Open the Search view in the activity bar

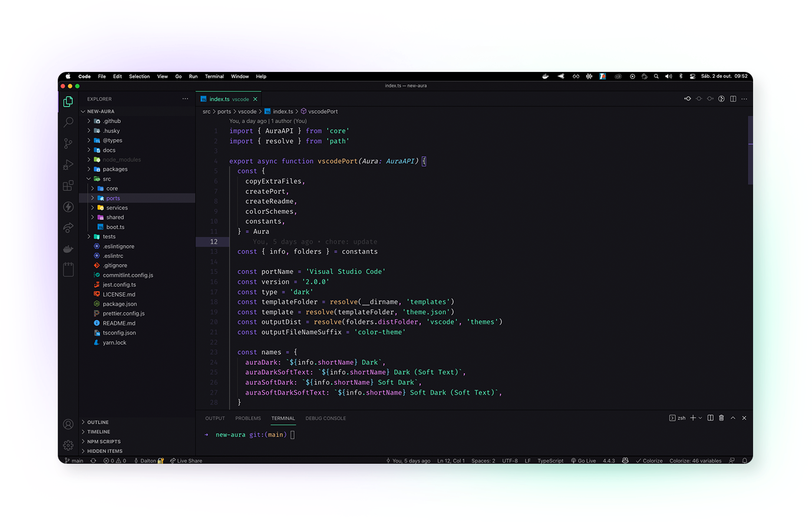click(x=68, y=123)
